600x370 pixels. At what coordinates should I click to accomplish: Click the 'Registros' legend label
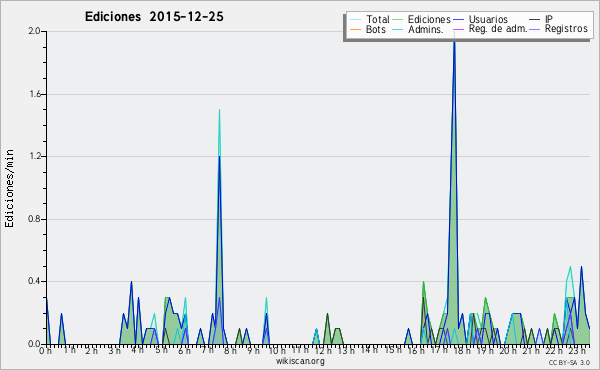pos(566,29)
